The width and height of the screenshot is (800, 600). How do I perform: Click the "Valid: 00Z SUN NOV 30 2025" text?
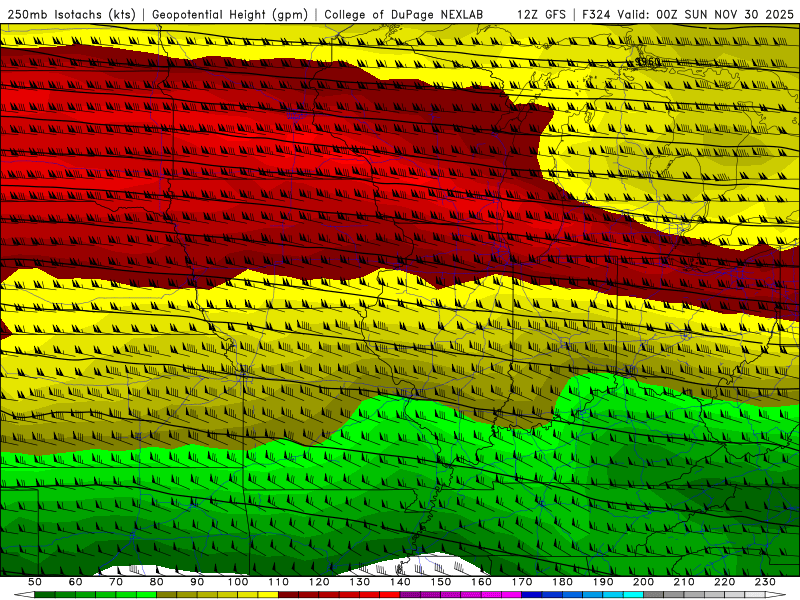point(706,14)
